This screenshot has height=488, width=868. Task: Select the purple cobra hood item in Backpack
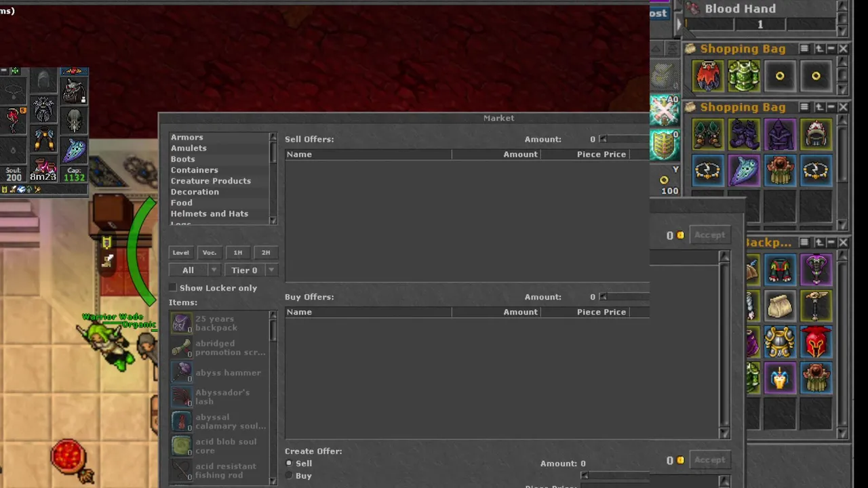816,270
